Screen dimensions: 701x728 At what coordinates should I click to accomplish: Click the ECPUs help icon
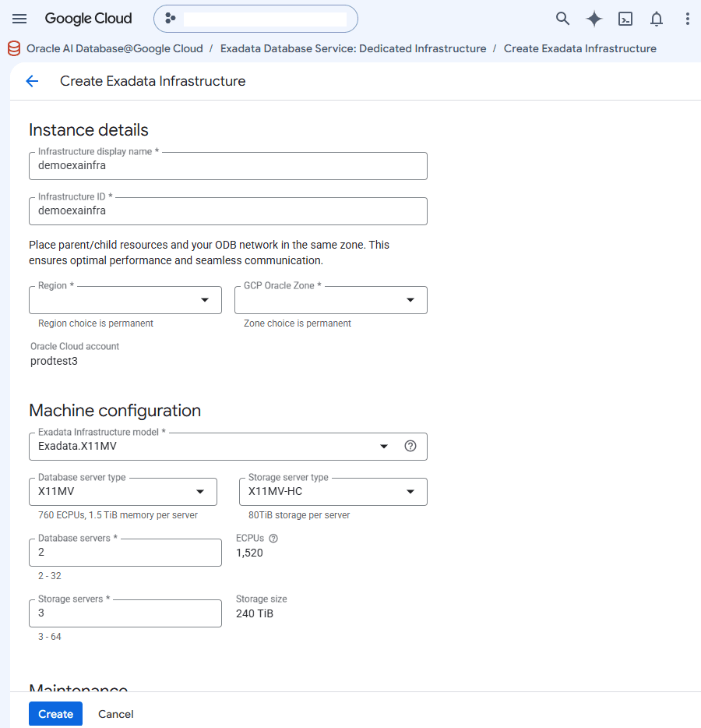coord(273,539)
